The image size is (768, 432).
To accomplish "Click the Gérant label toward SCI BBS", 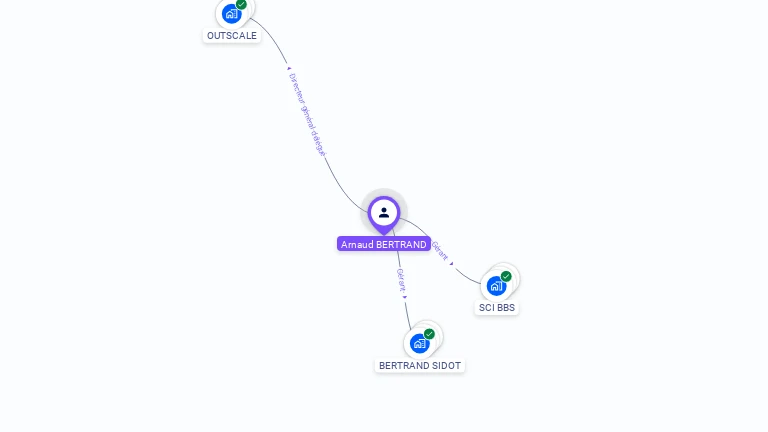I will pyautogui.click(x=439, y=250).
